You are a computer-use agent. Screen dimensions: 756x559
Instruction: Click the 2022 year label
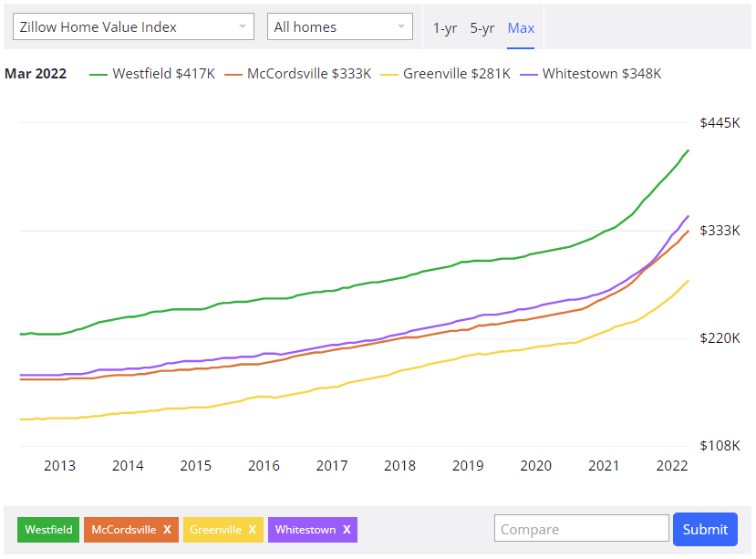pos(672,465)
